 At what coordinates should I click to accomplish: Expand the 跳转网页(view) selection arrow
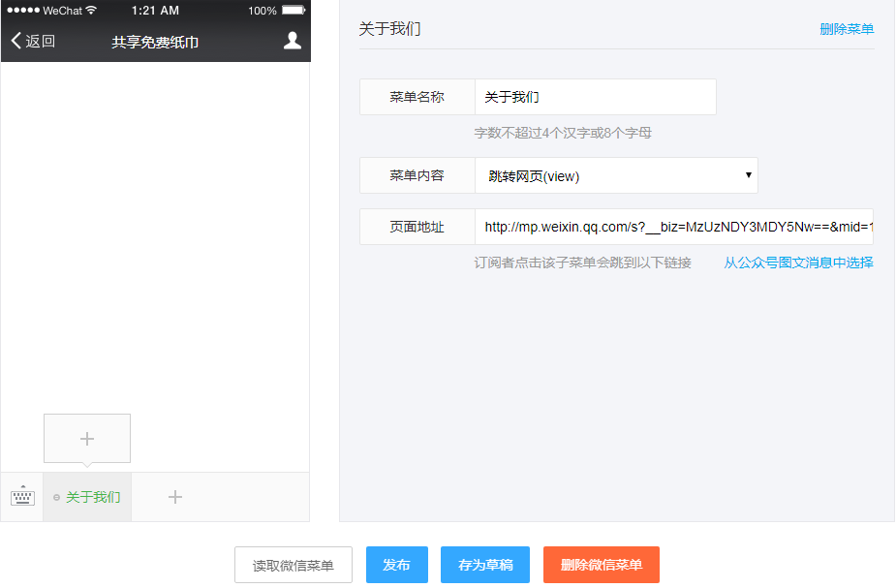[x=748, y=175]
